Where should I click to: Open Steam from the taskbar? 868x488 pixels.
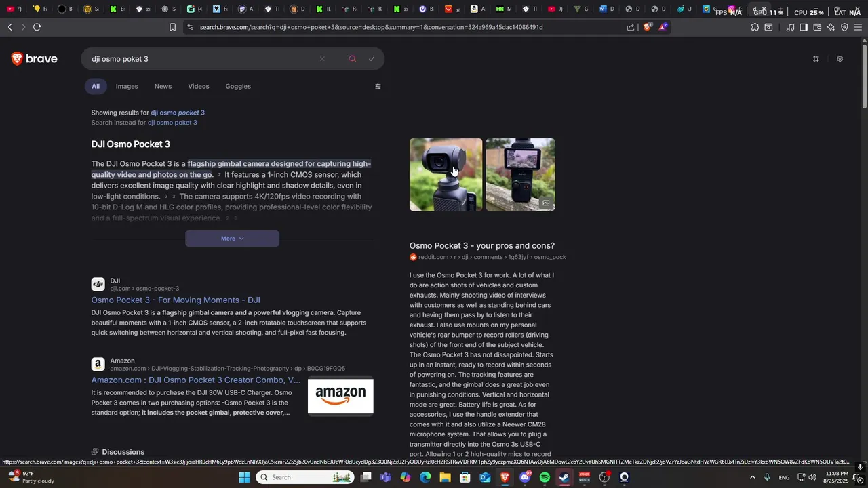[x=564, y=477]
